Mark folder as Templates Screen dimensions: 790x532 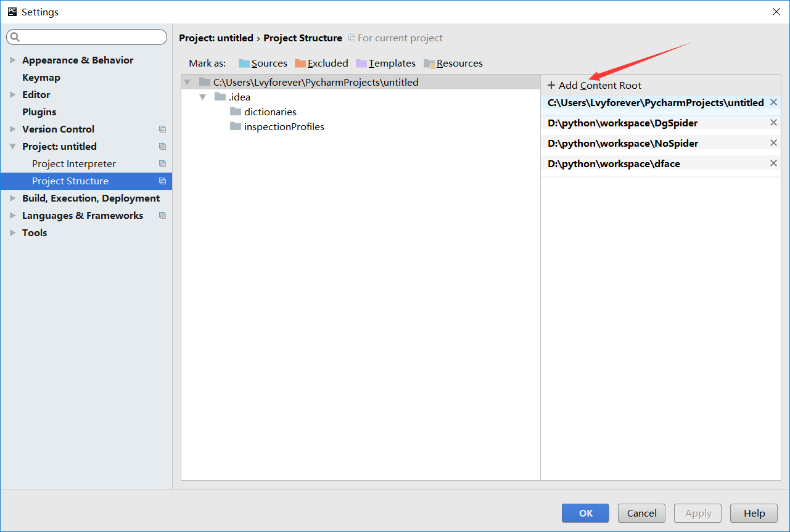click(x=385, y=63)
